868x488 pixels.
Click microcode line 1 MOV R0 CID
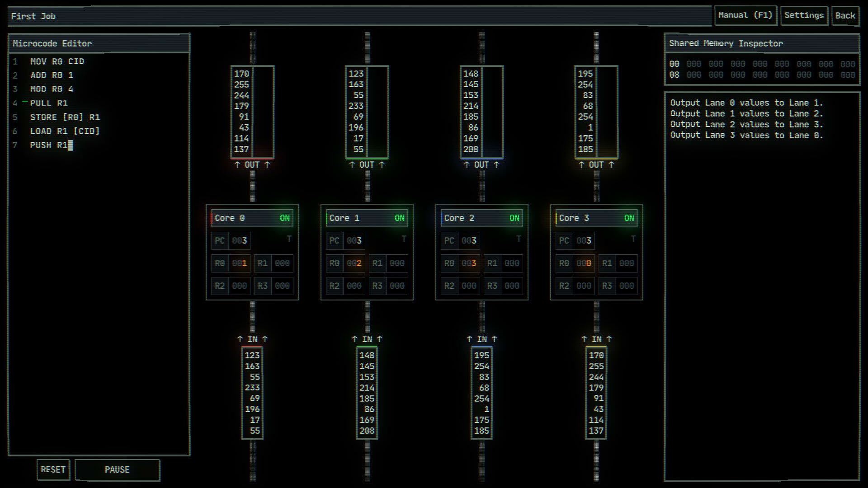coord(57,61)
